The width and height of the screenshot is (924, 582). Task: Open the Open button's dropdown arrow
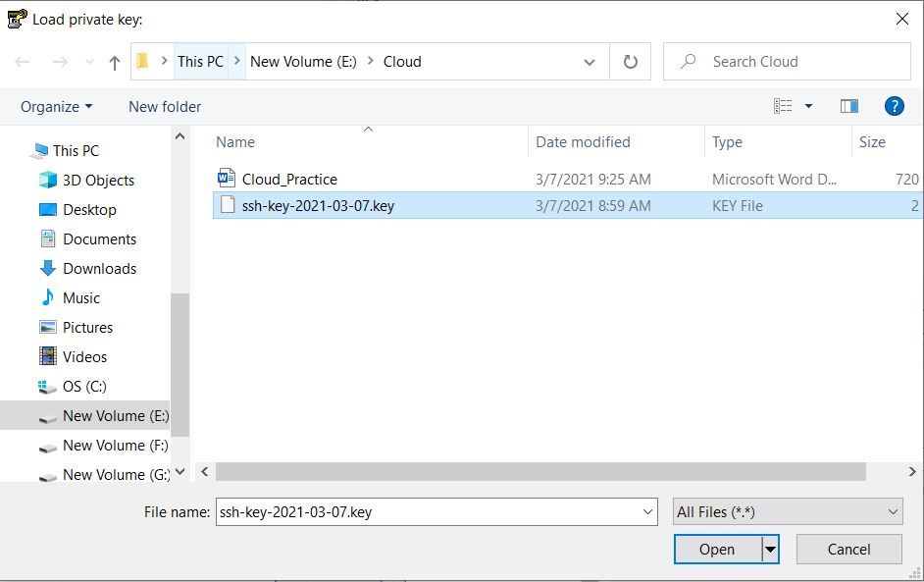tap(770, 550)
